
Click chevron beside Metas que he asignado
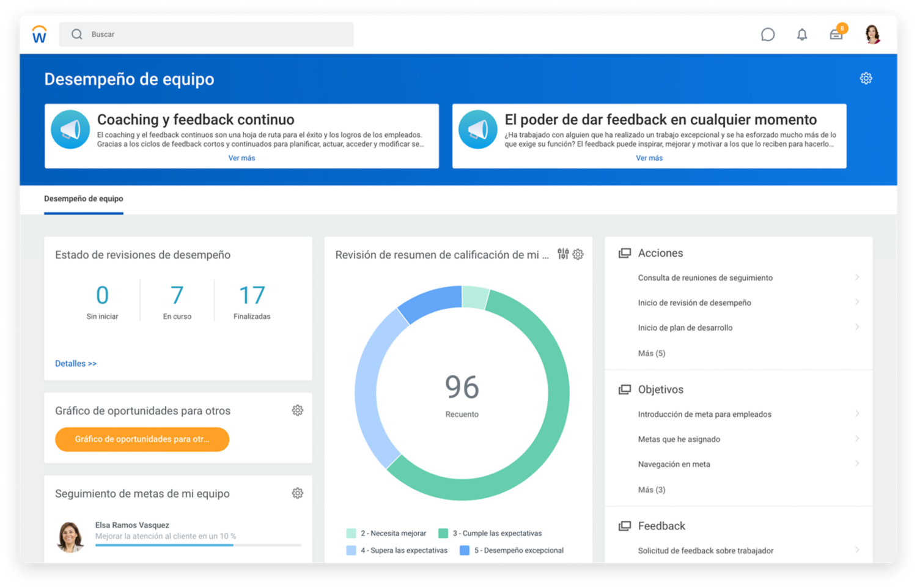click(x=857, y=438)
